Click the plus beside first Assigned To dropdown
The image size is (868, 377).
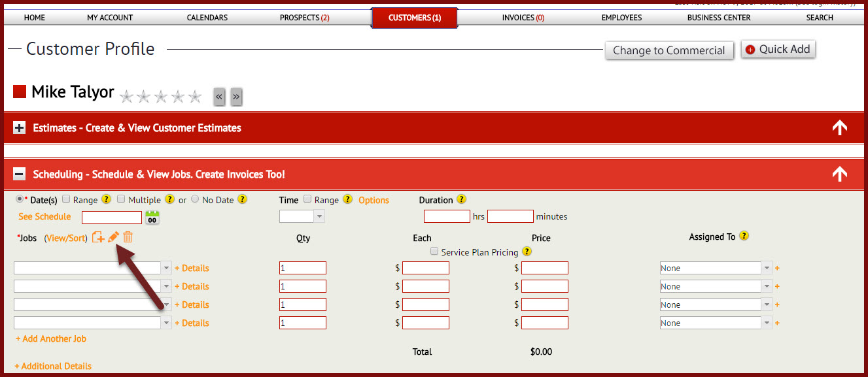click(x=778, y=269)
